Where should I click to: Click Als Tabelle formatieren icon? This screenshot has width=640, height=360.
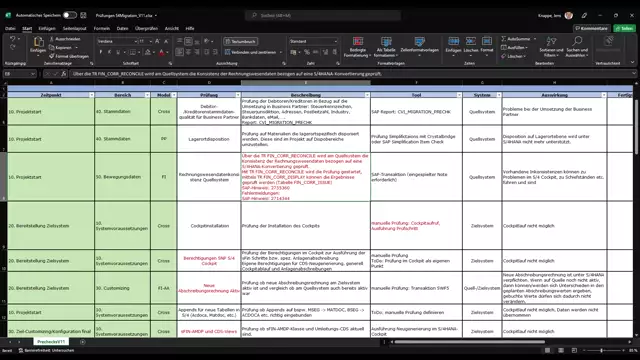point(386,41)
